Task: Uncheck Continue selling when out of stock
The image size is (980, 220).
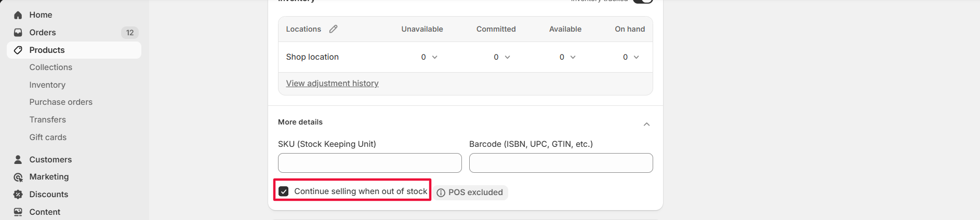Action: [284, 191]
